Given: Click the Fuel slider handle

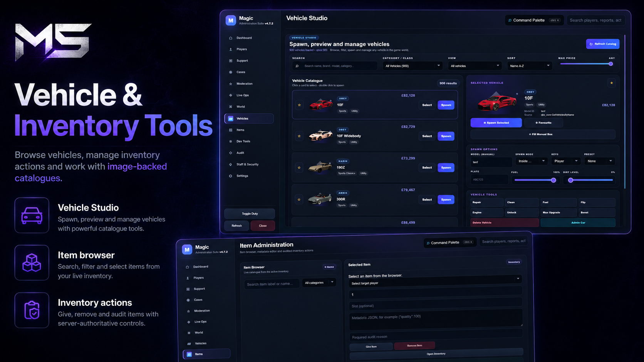Looking at the screenshot, I should pos(553,180).
